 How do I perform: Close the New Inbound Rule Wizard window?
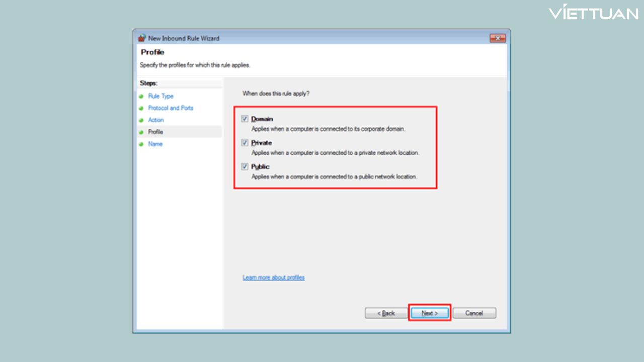(497, 38)
